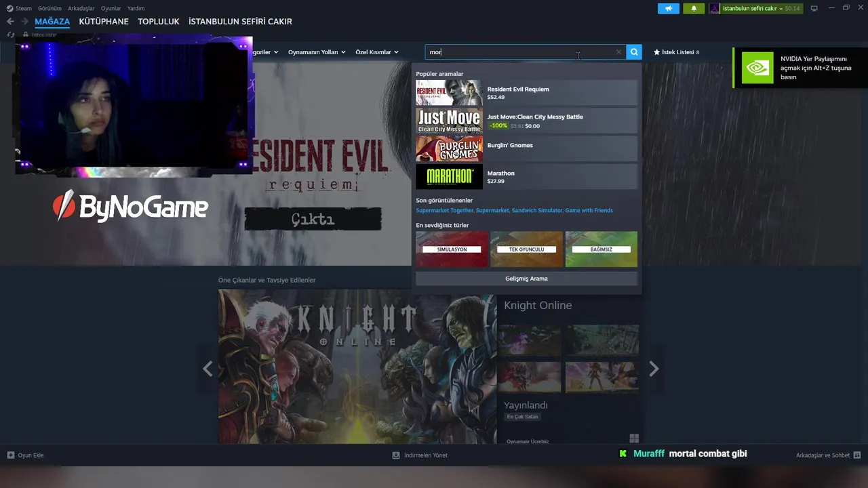Open the Arkadaşlar ve Sohbet chat icon
The width and height of the screenshot is (868, 488).
click(x=857, y=455)
